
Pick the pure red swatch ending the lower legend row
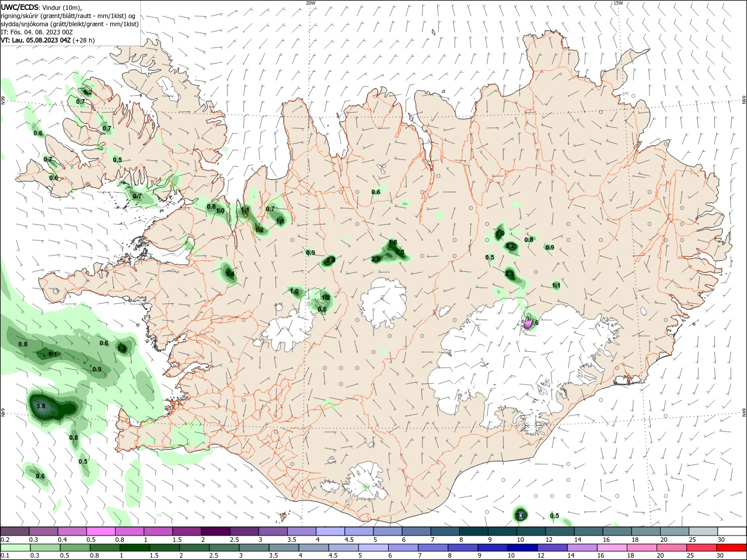coord(732,548)
